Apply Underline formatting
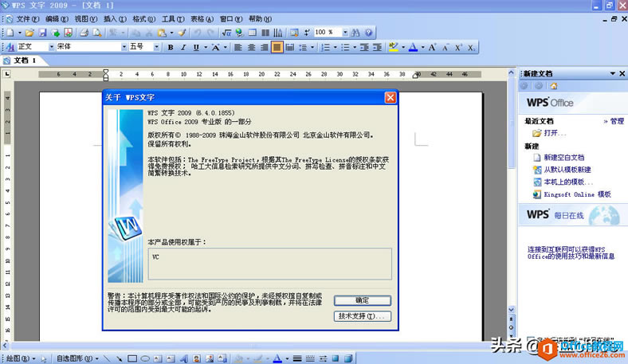The image size is (628, 364). pyautogui.click(x=196, y=47)
